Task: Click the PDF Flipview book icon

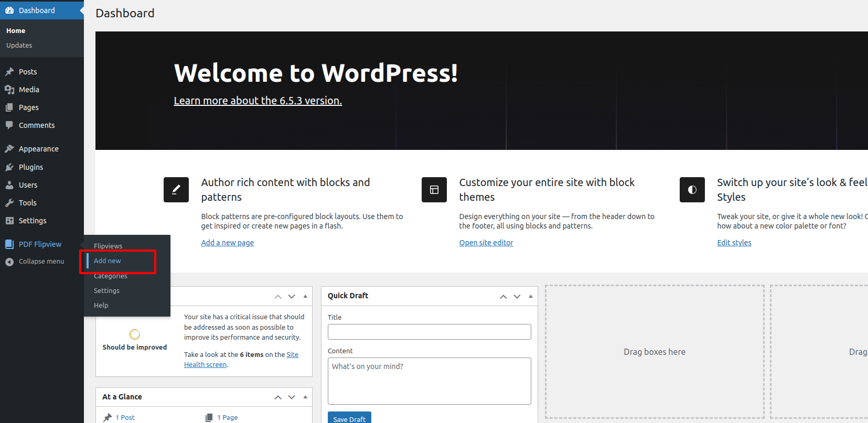Action: [x=9, y=244]
